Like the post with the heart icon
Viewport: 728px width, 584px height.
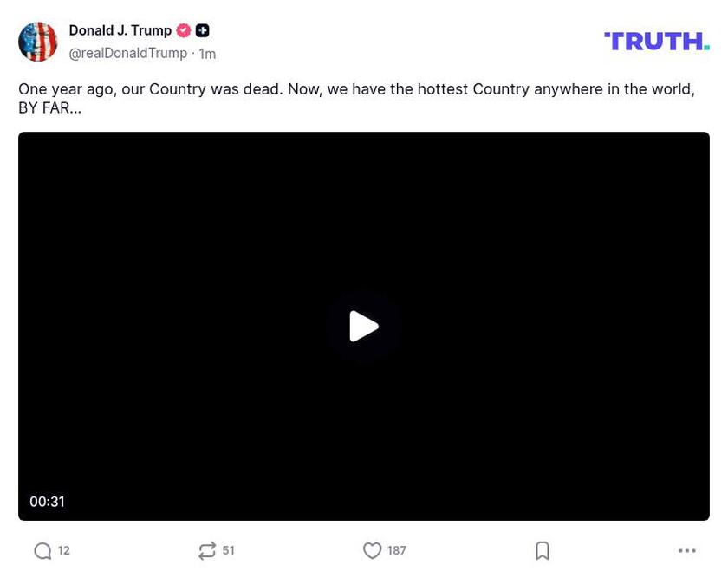[x=373, y=550]
